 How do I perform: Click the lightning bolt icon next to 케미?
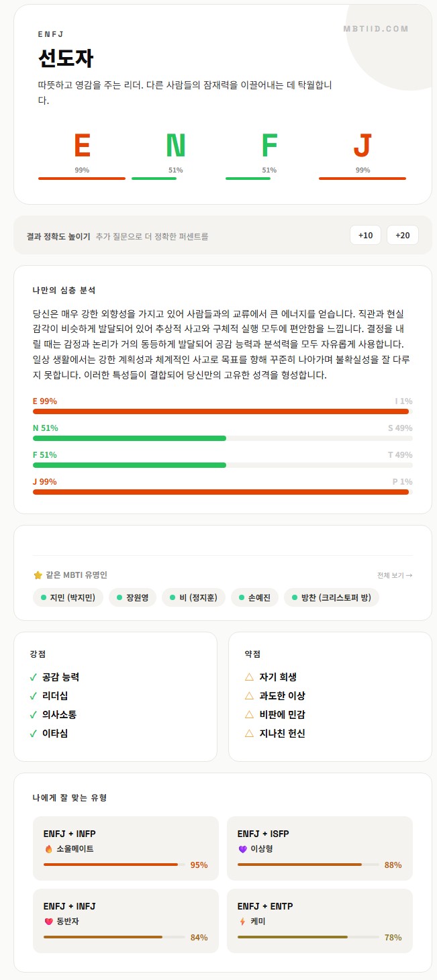[x=242, y=922]
